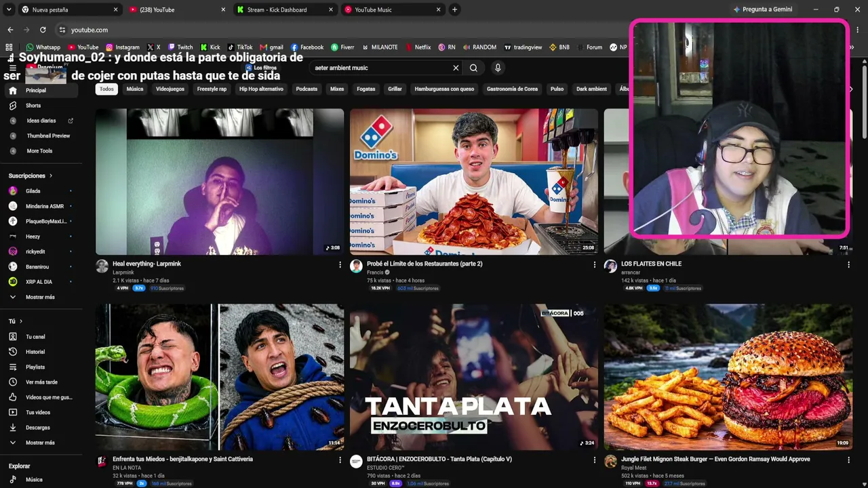Go to Shorts in the sidebar

point(33,106)
